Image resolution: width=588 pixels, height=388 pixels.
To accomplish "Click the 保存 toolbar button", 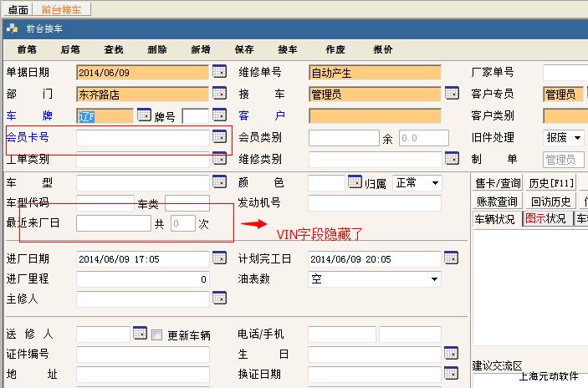I will pyautogui.click(x=244, y=49).
